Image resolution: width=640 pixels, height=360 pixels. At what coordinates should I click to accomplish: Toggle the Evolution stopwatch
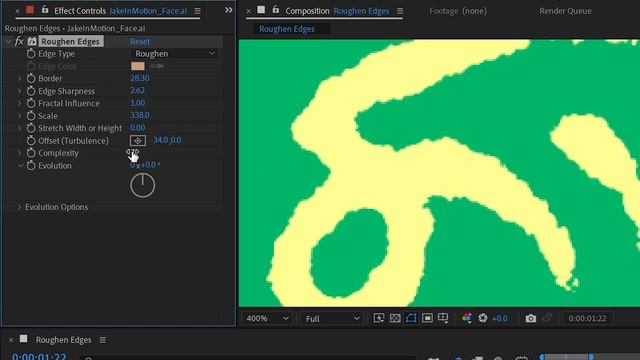[x=31, y=166]
